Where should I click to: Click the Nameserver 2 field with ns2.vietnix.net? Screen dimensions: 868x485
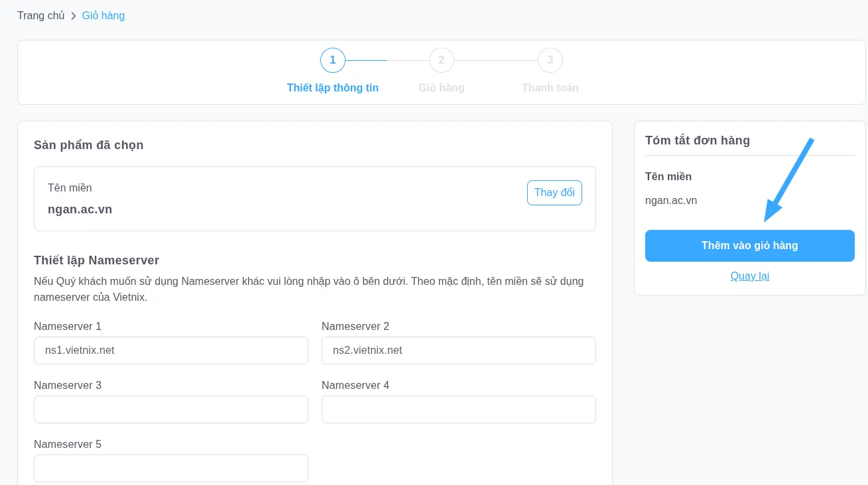tap(458, 350)
